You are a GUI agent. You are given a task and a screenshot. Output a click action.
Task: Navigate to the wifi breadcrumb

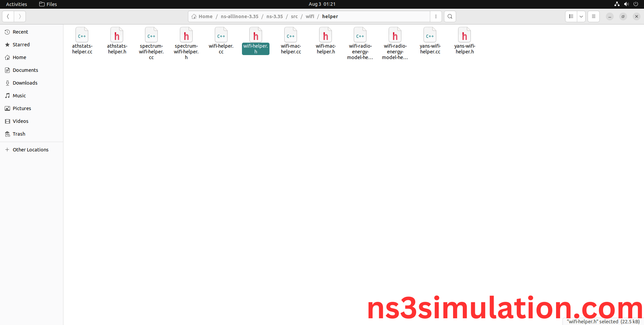(x=310, y=16)
